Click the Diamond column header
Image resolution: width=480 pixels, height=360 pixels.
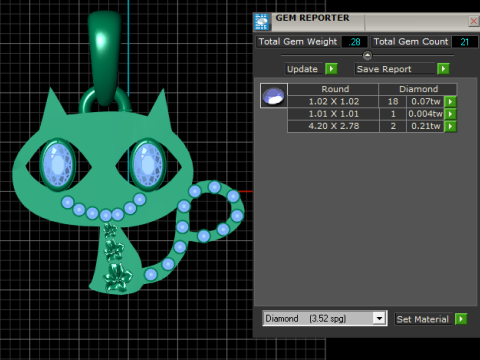(x=418, y=89)
